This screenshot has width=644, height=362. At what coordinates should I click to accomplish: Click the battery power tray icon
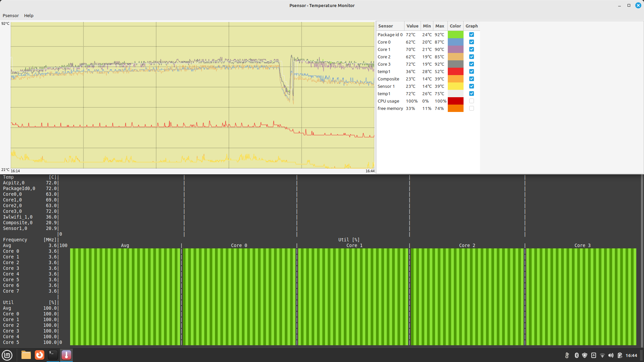620,355
